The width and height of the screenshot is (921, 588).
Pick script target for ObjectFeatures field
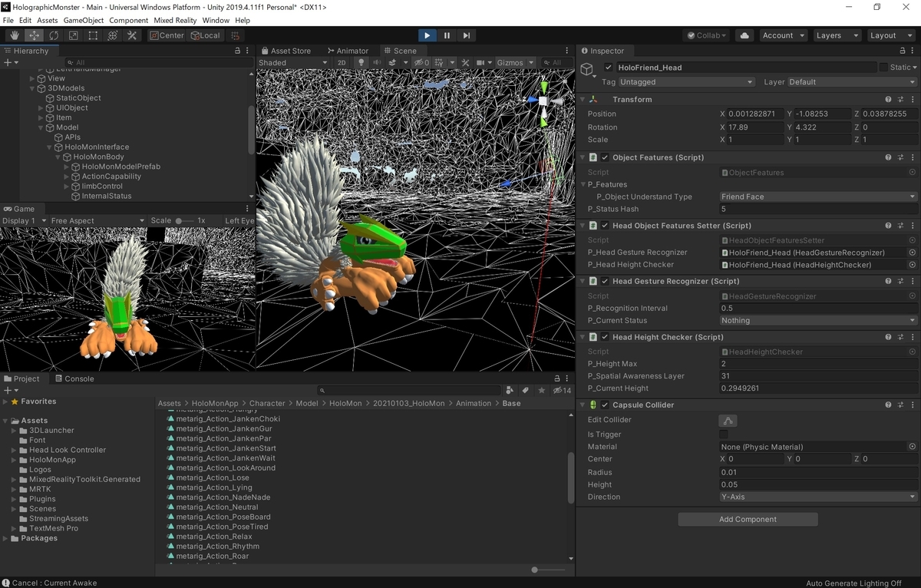pos(913,173)
